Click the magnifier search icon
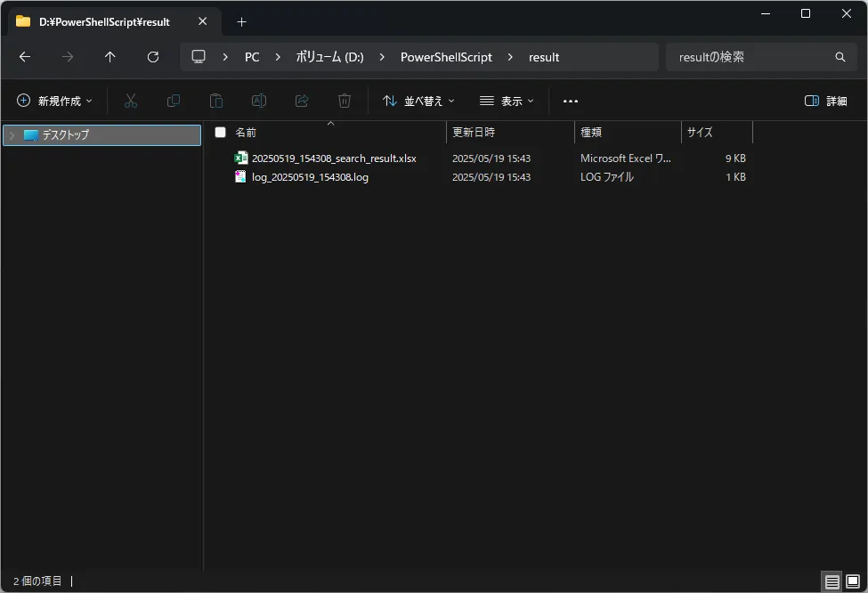Image resolution: width=868 pixels, height=593 pixels. pos(840,57)
